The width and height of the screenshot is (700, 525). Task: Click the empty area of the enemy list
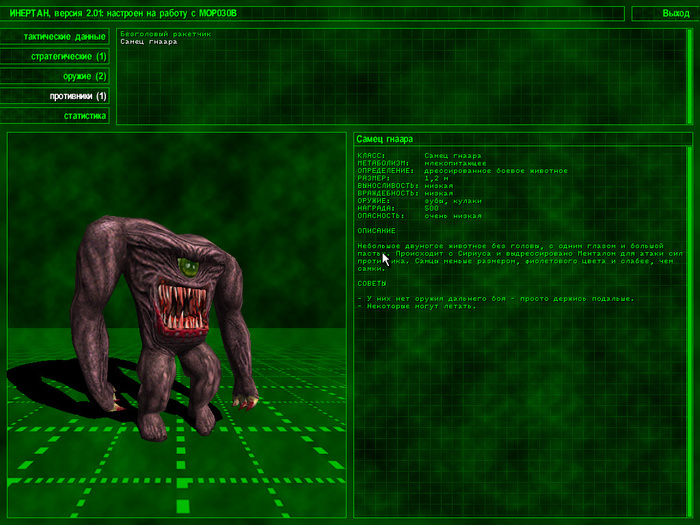point(400,90)
